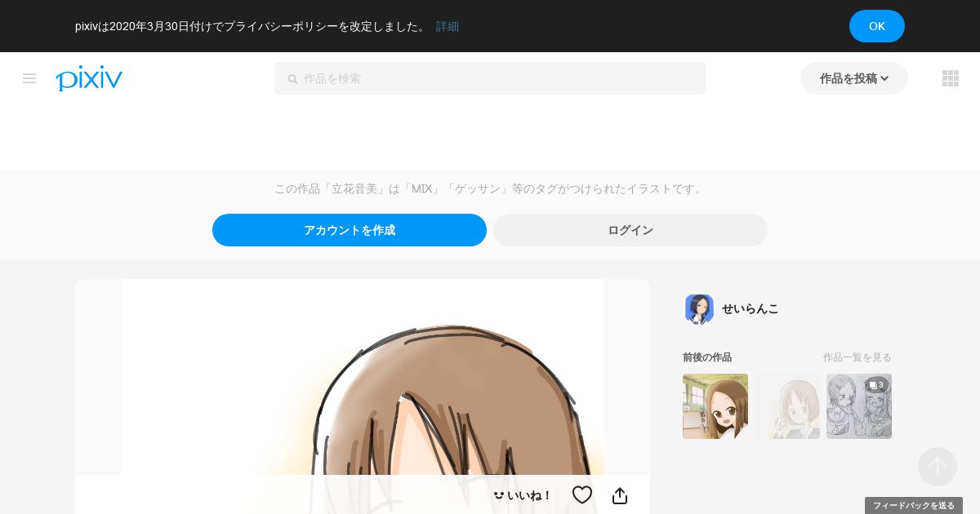Screen dimensions: 980x514
Task: Click the search magnifier icon
Action: click(292, 79)
